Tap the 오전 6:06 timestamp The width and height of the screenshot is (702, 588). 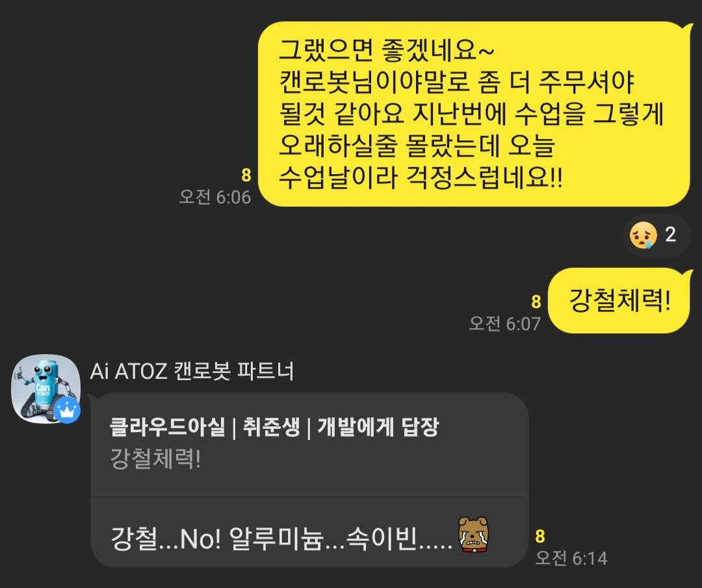[x=215, y=197]
